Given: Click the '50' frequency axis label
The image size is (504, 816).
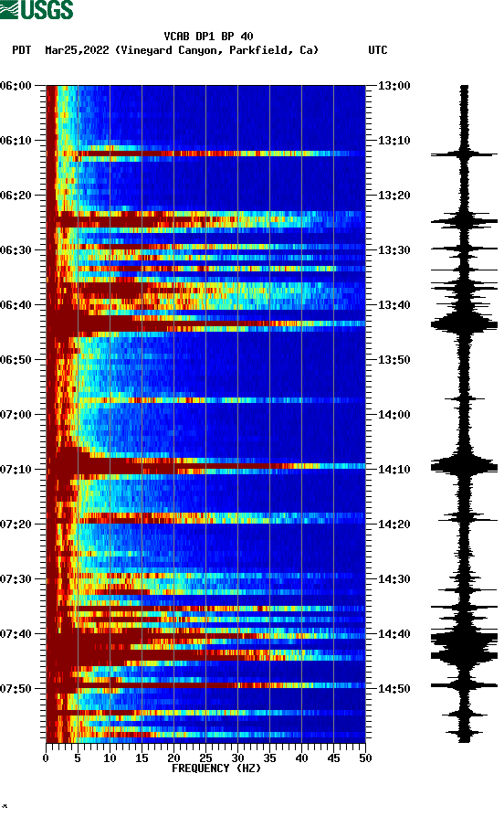Looking at the screenshot, I should [365, 758].
